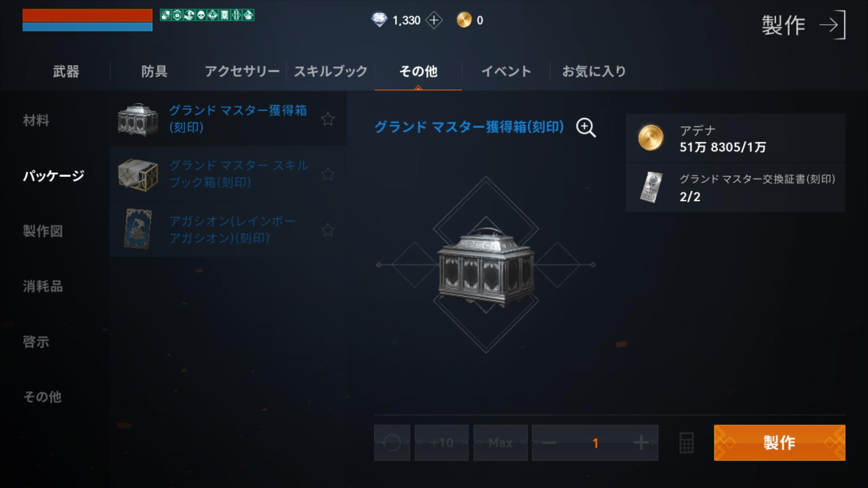Click the Max quantity button
868x488 pixels.
(500, 443)
